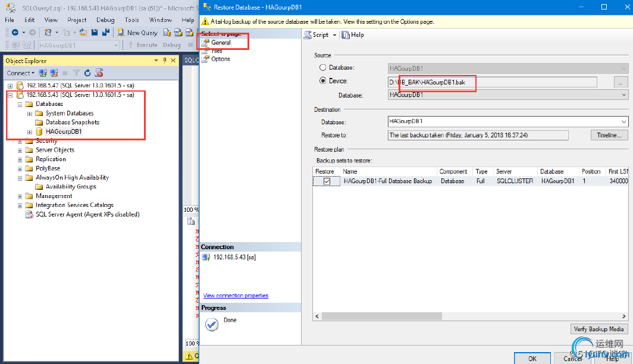This screenshot has height=364, width=633.
Task: Select the Database source radio button
Action: [323, 67]
